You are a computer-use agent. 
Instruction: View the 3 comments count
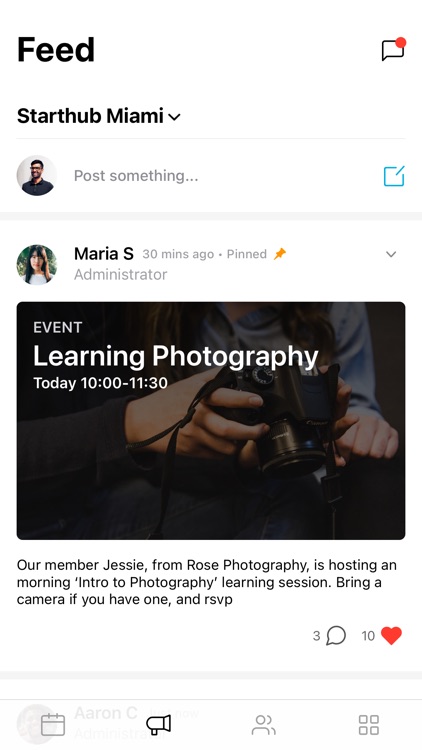(316, 636)
